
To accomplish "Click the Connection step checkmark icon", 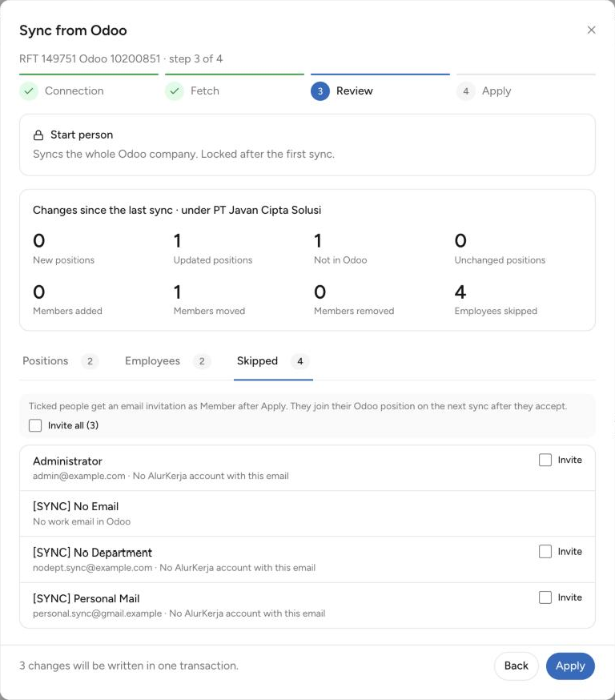I will pos(29,91).
